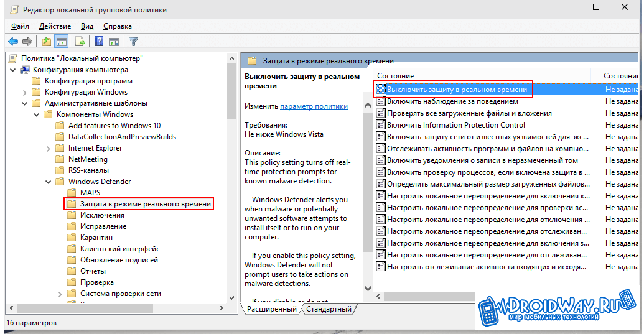Screen dimensions: 644x334
Task: Open help via the blue question mark icon
Action: [99, 41]
